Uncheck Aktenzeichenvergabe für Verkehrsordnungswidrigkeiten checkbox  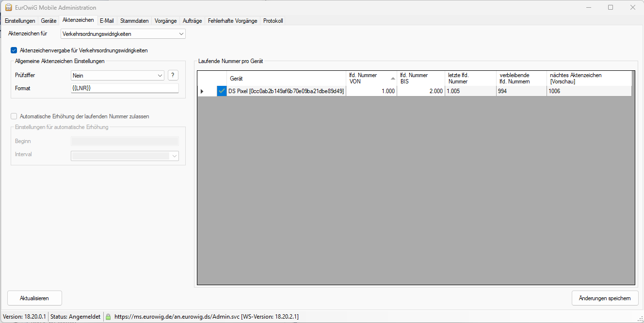pos(14,50)
